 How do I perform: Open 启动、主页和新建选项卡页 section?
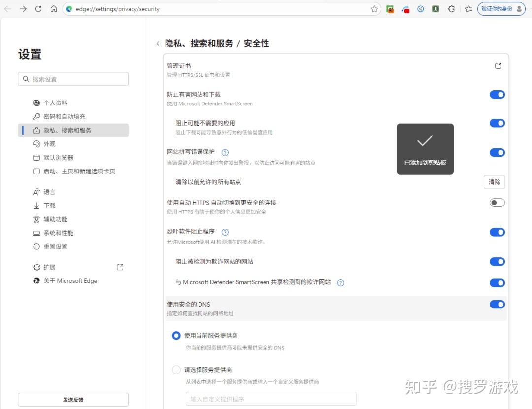pos(73,171)
